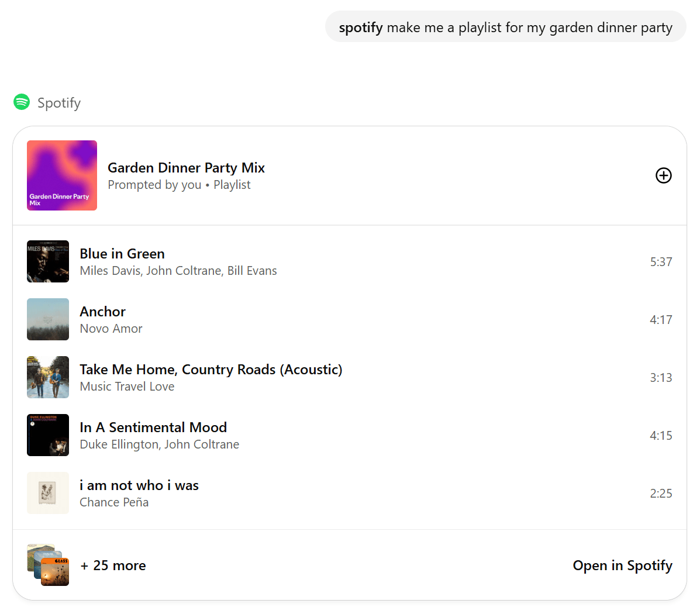Play 'i am not who i was'

point(139,485)
